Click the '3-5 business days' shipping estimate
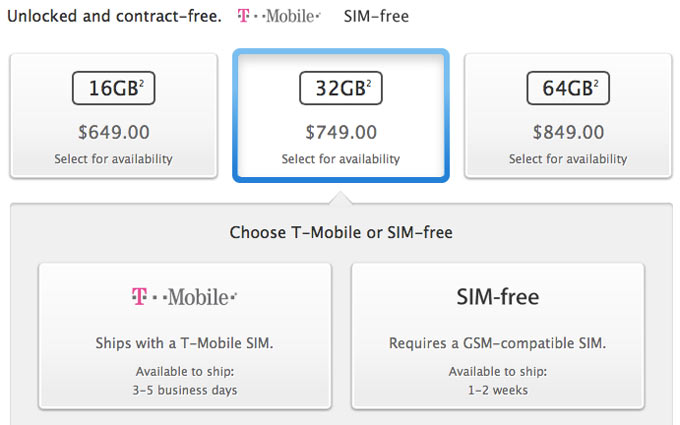Screen dimensions: 680x425 point(185,390)
